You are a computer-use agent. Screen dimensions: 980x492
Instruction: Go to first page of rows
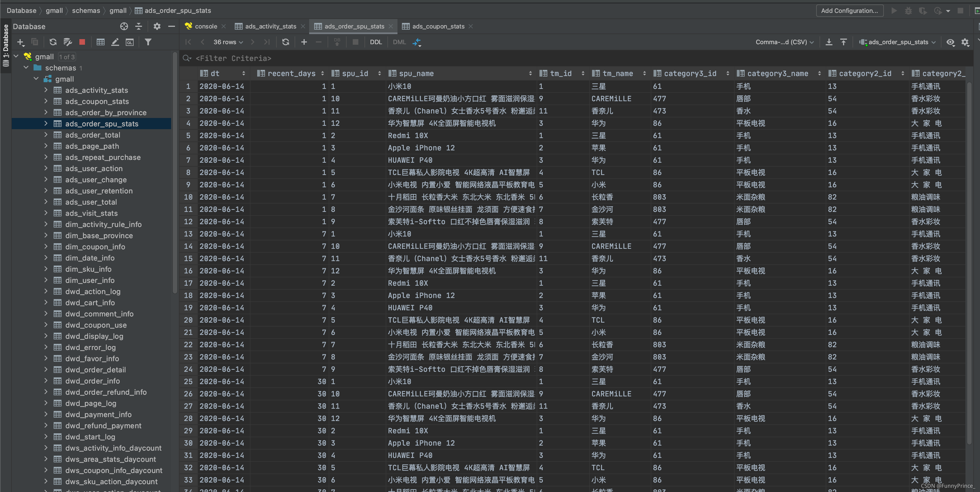tap(188, 42)
